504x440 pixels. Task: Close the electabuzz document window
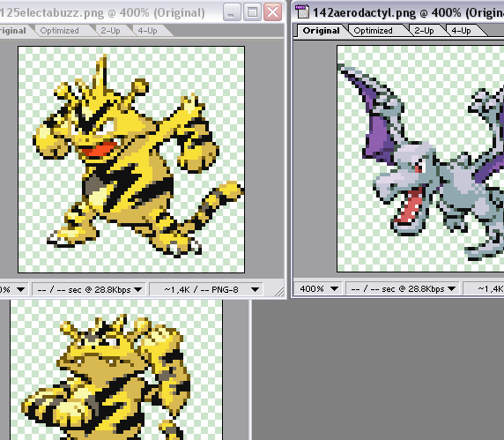pyautogui.click(x=273, y=12)
